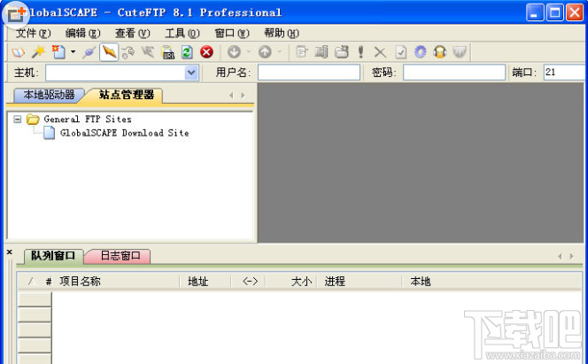Collapse the General FTP Sites folder

(17, 120)
